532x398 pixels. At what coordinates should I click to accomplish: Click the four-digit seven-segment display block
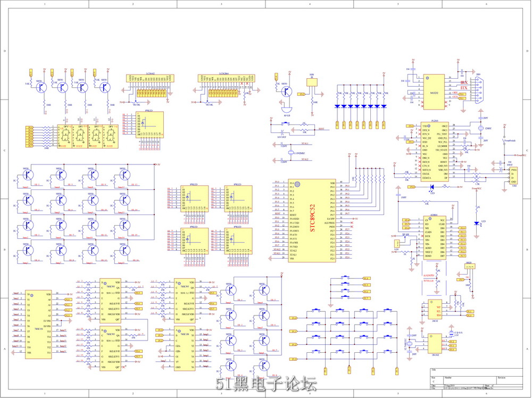click(x=88, y=136)
